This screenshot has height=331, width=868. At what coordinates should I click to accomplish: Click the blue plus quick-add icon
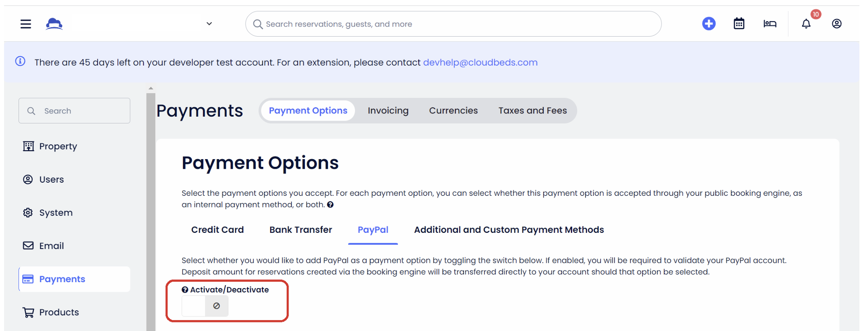coord(709,24)
